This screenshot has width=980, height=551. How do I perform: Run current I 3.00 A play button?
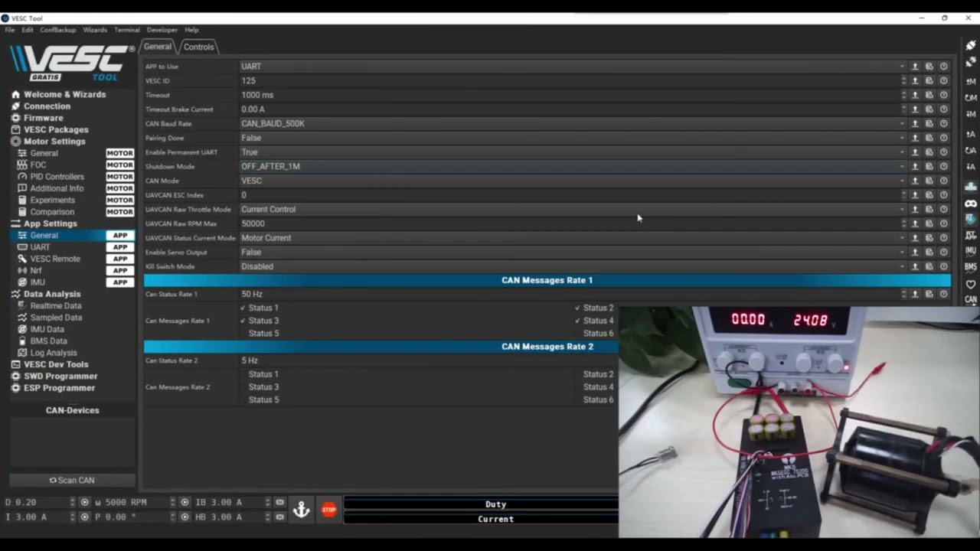[85, 517]
